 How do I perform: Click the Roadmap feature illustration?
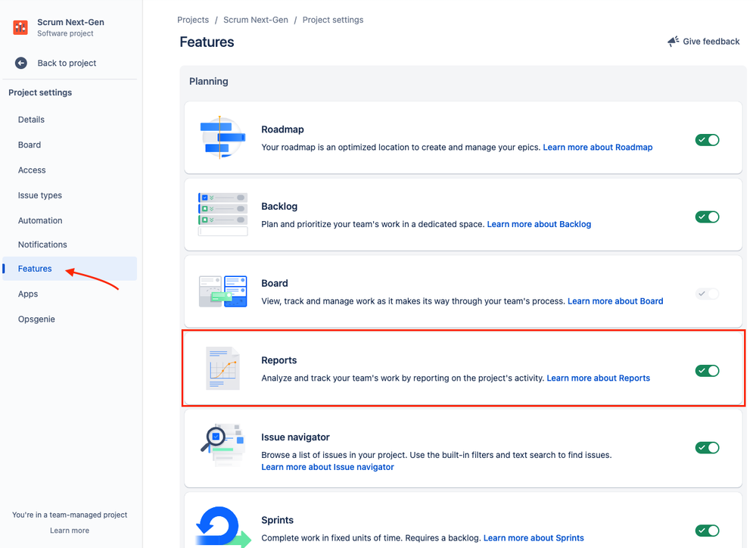point(222,138)
